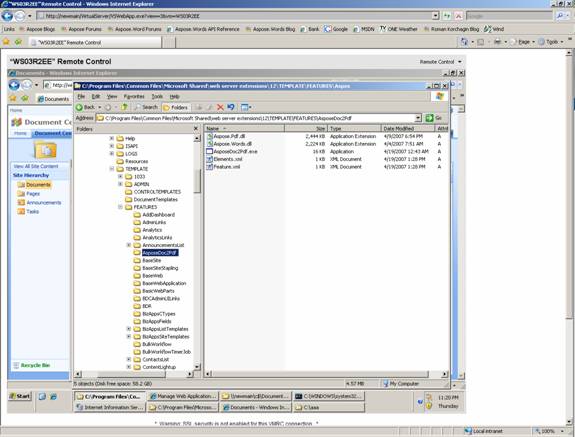Click the Explorer Back arrow icon

tap(79, 107)
